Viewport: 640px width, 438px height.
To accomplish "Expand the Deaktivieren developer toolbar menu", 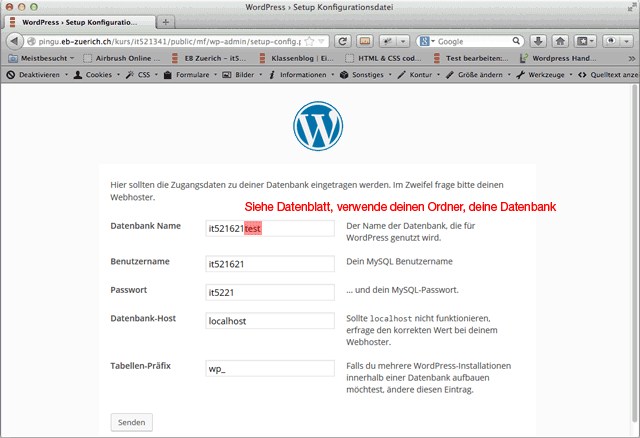I will (x=36, y=75).
